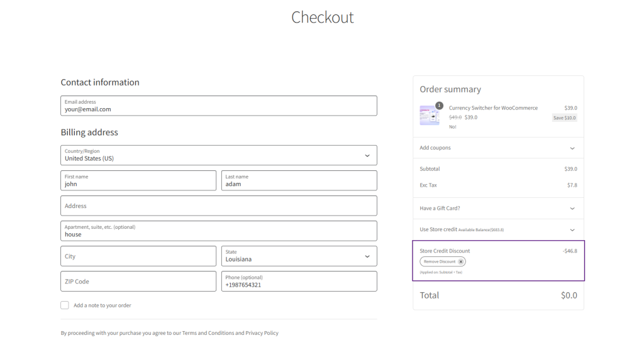Click into the Address field
Viewport: 644px width, 345px height.
[x=219, y=206]
